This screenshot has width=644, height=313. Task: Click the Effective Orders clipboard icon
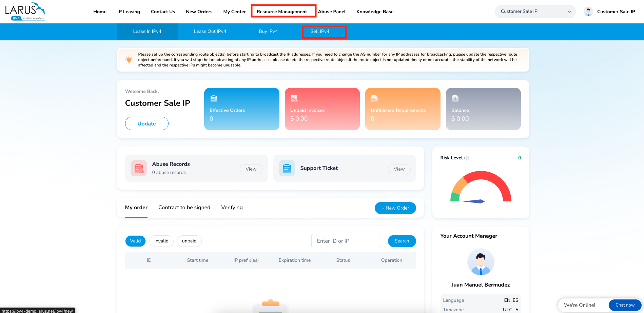214,99
